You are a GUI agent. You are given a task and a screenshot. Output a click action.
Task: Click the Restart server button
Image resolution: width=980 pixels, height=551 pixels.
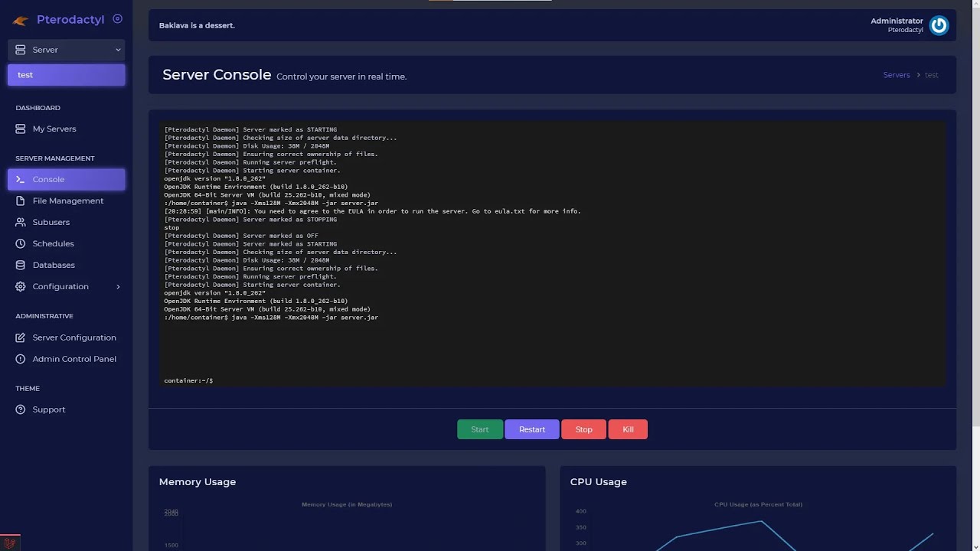[x=532, y=429]
